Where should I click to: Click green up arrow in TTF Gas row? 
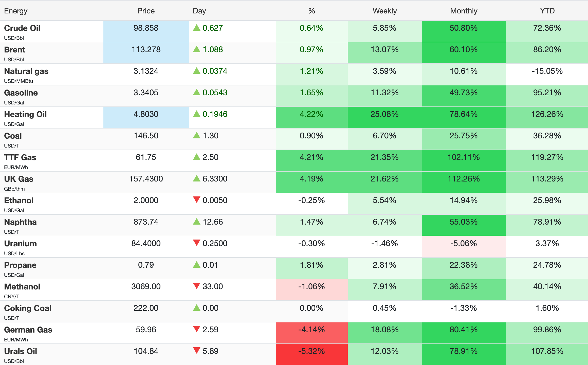coord(197,157)
